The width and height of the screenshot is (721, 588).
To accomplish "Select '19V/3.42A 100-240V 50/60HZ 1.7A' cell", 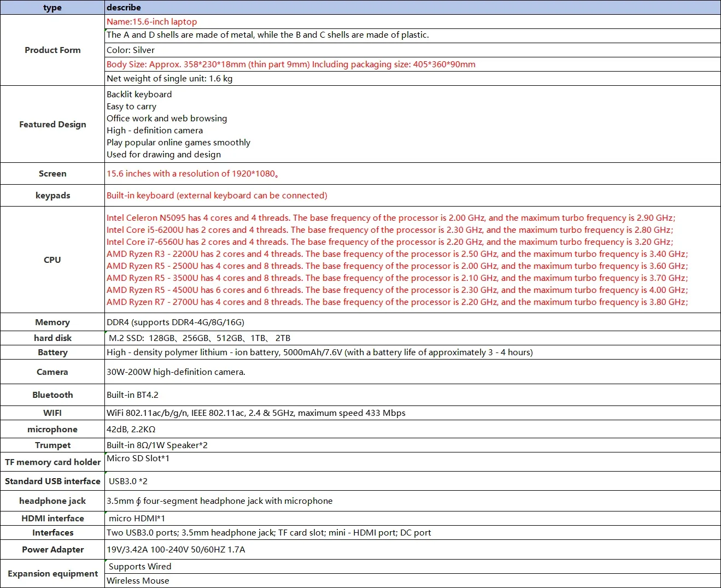I will [x=413, y=549].
